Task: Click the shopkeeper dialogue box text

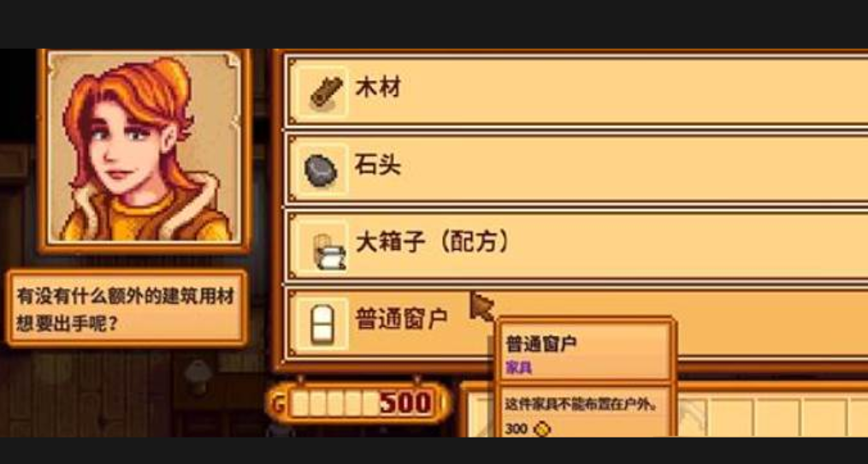Action: click(x=126, y=309)
